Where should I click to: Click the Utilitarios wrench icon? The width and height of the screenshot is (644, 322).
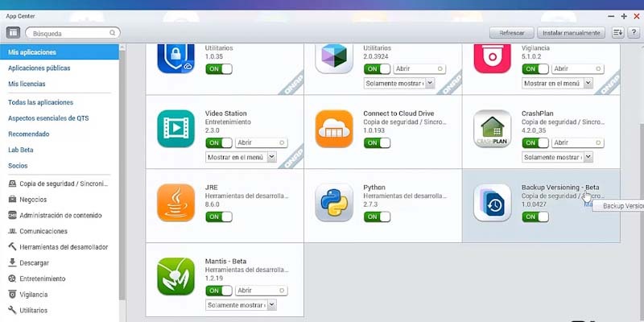pyautogui.click(x=12, y=311)
